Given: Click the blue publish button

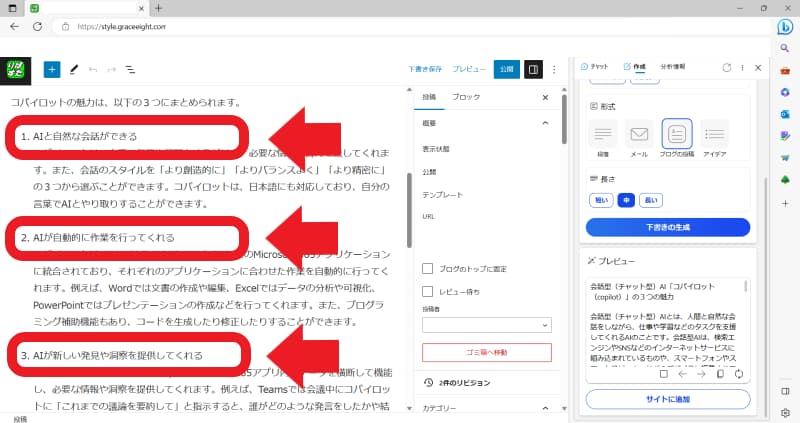Looking at the screenshot, I should [507, 69].
